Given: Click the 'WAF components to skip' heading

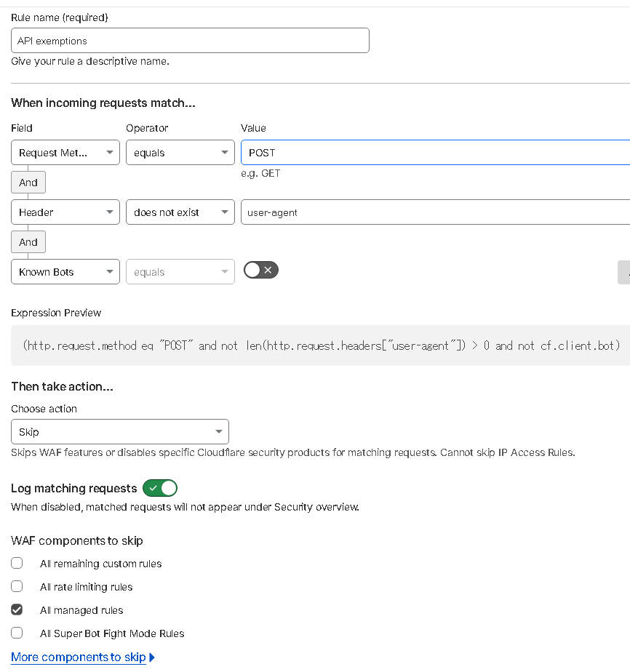Looking at the screenshot, I should click(77, 540).
